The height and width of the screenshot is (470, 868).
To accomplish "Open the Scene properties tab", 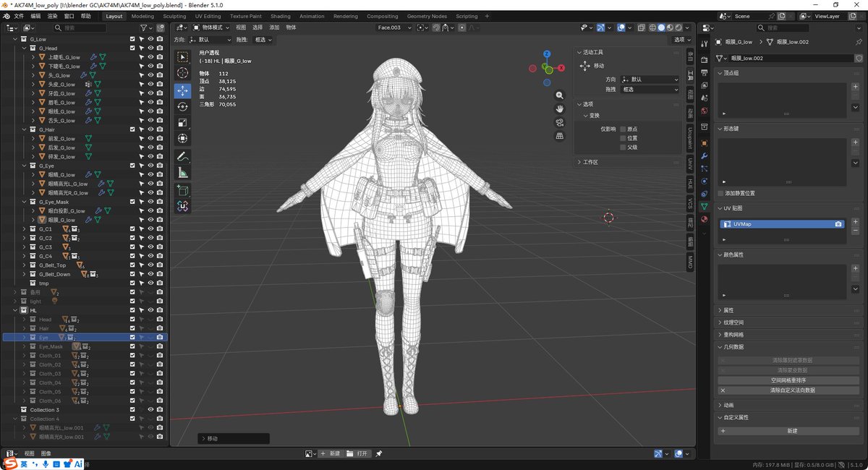I will pyautogui.click(x=705, y=98).
